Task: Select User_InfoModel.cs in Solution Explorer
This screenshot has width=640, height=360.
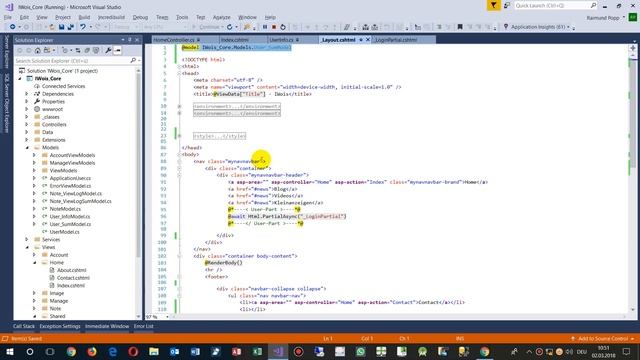Action: tap(70, 216)
